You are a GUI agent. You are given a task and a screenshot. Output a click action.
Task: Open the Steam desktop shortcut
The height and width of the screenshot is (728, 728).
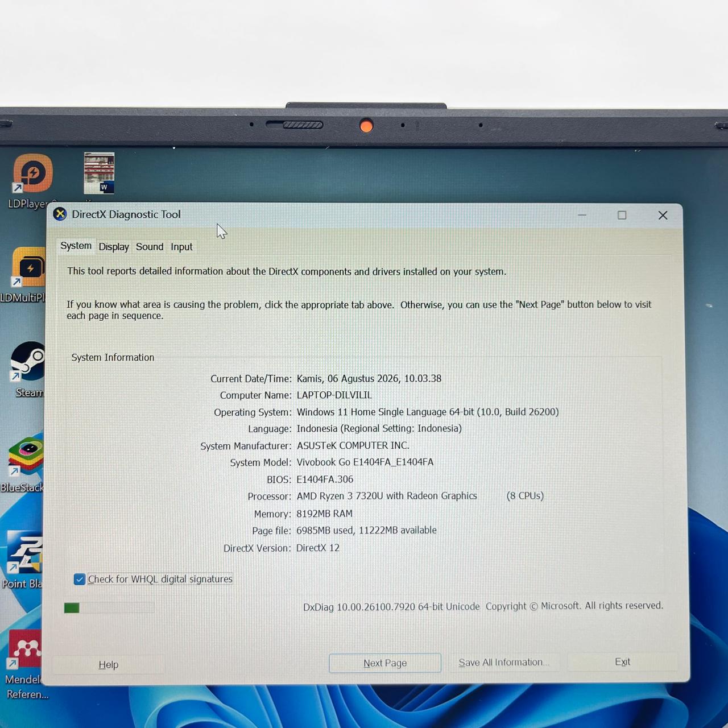(28, 361)
